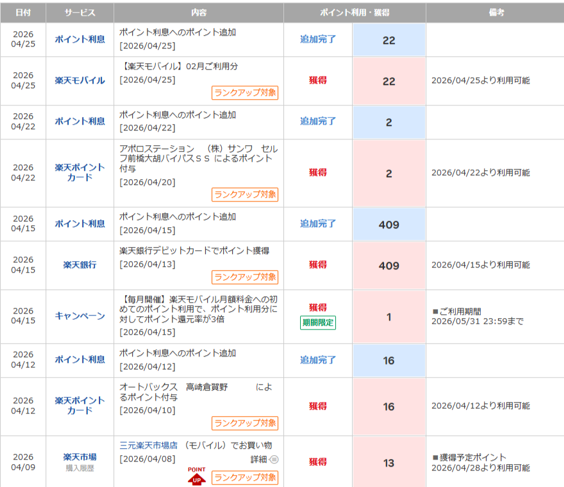Open ポイント利息 link dated 2026 04/15
This screenshot has width=564, height=487.
pos(80,224)
